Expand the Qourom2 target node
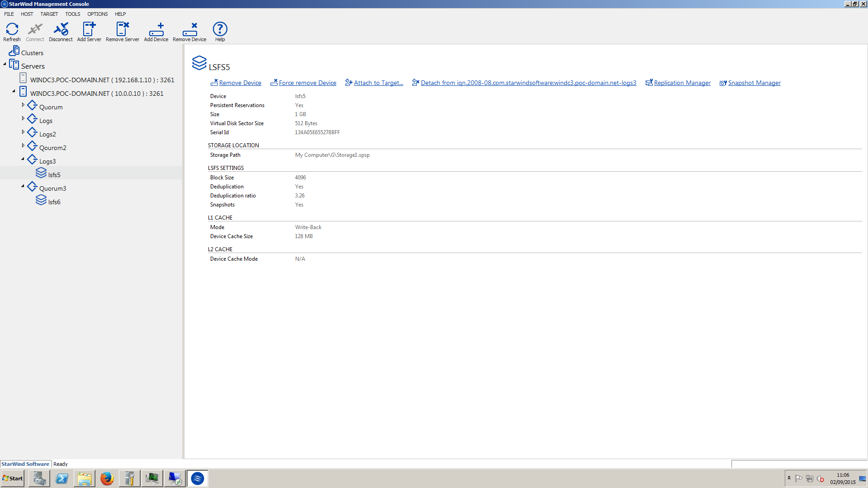 [x=23, y=145]
